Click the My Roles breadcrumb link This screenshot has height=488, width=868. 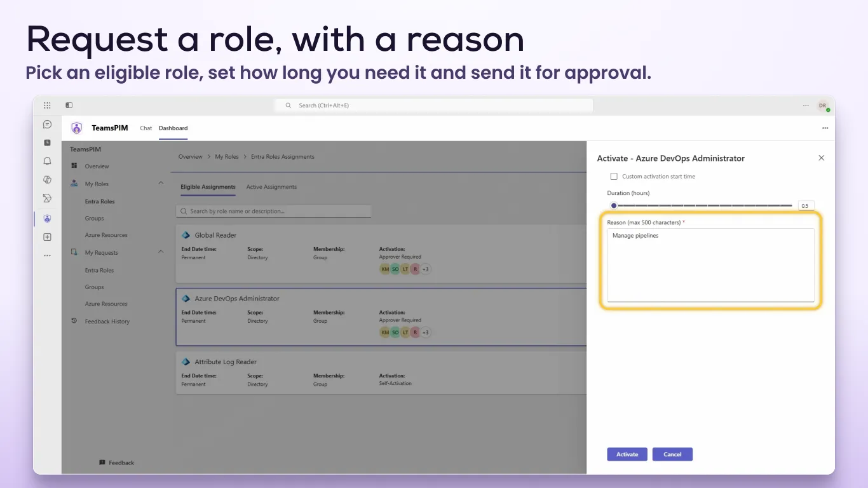(x=227, y=157)
